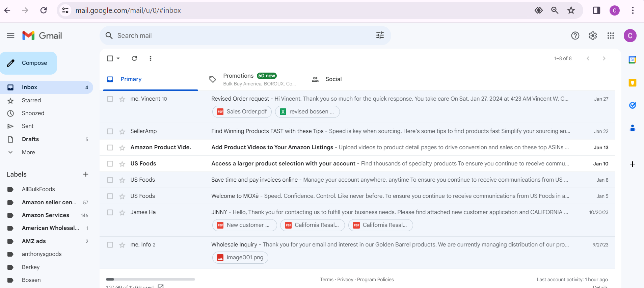644x288 pixels.
Task: Refresh the inbox mail list
Action: (134, 58)
